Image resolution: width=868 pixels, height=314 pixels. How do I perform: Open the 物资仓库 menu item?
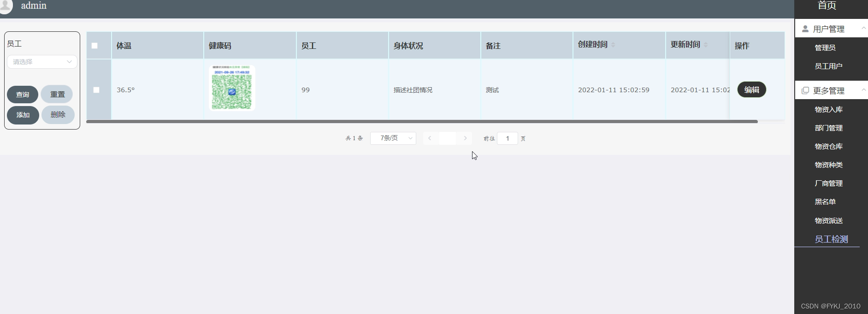(x=828, y=146)
